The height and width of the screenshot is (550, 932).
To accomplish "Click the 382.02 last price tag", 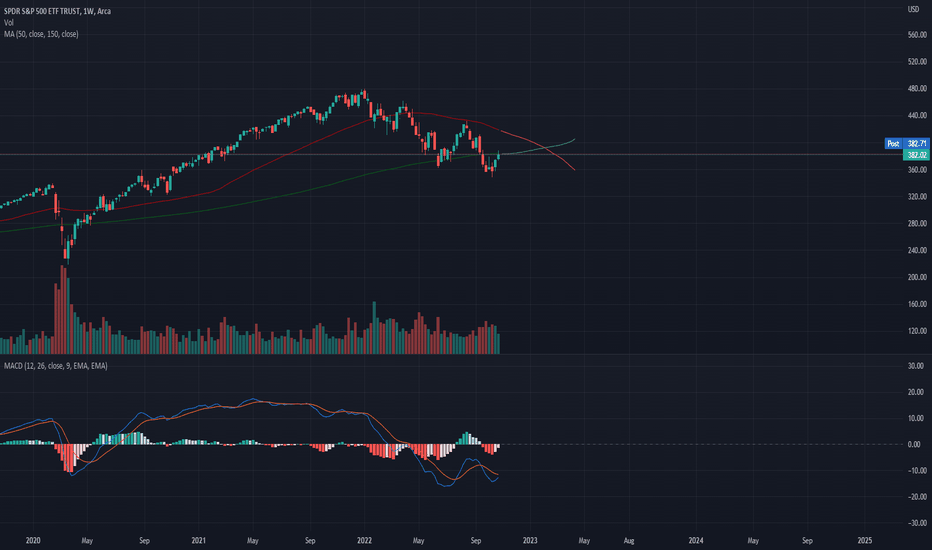I will click(x=916, y=155).
